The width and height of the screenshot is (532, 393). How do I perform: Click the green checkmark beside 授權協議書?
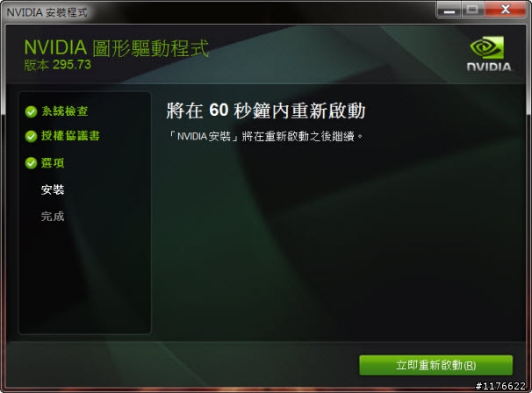tap(31, 136)
